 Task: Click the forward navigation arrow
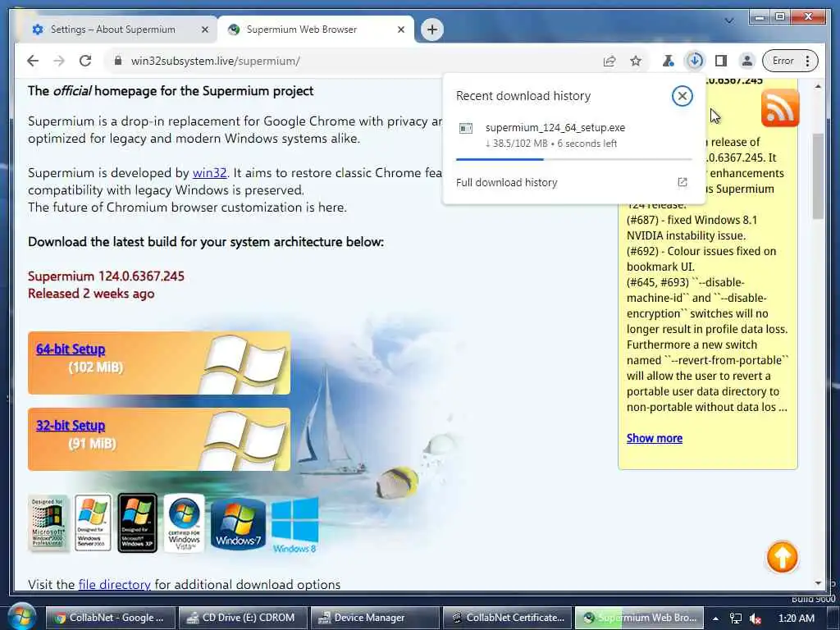pyautogui.click(x=59, y=61)
